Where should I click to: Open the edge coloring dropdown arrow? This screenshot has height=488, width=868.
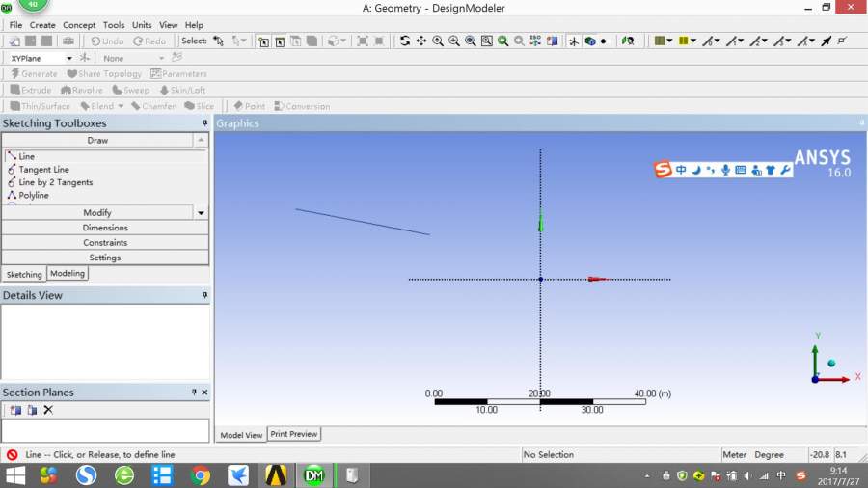pyautogui.click(x=693, y=41)
